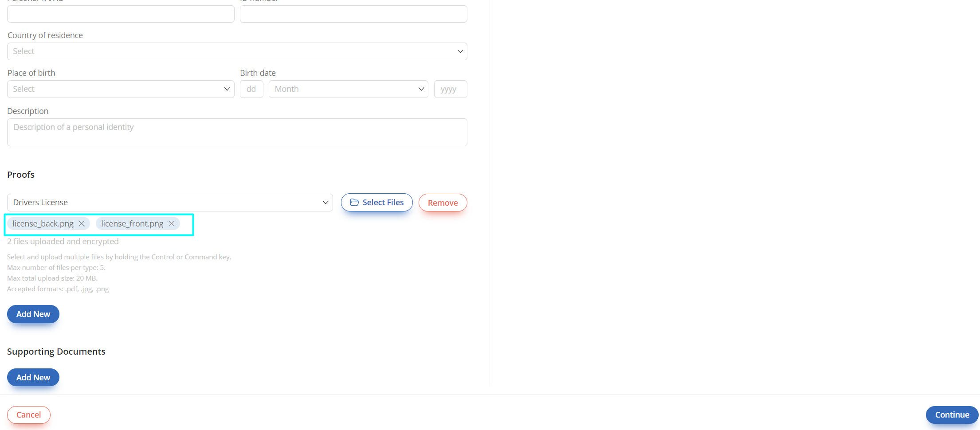Click the Birth date label

coord(258,73)
